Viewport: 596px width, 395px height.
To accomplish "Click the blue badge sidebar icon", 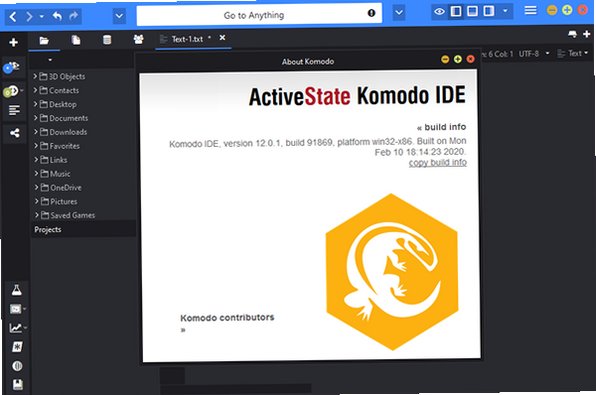I will tap(12, 67).
